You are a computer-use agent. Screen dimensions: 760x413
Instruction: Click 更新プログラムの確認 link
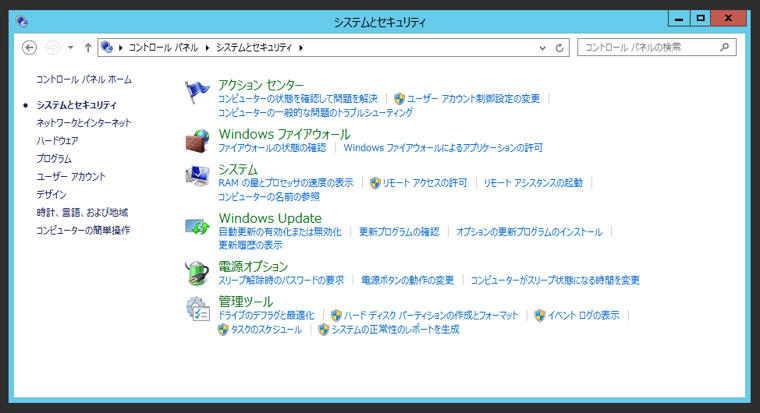tap(399, 232)
